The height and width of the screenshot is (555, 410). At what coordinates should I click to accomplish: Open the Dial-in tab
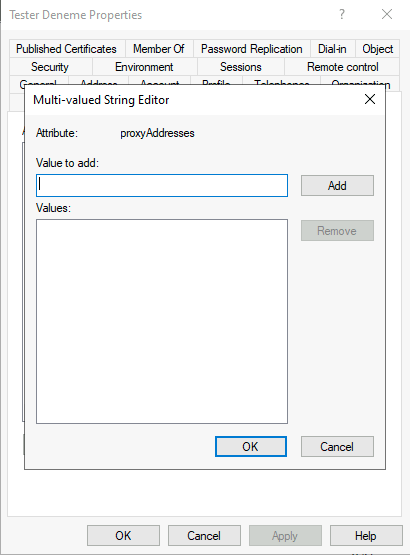(x=332, y=49)
